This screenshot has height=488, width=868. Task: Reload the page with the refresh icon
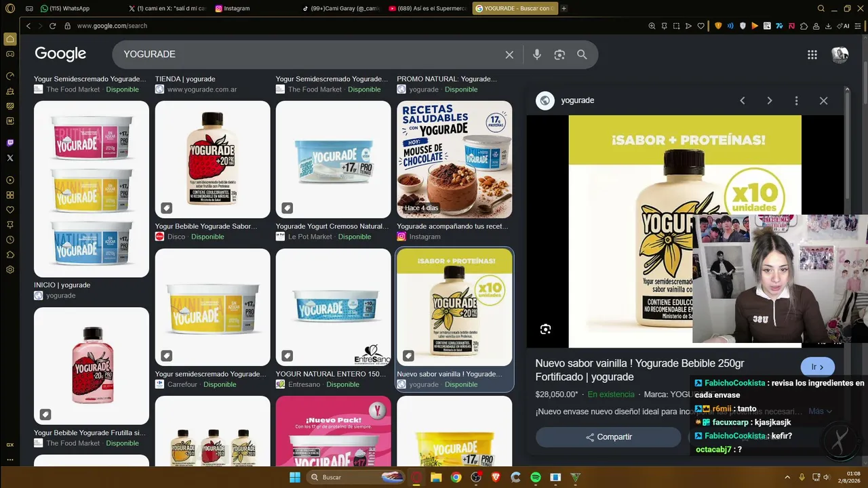pos(52,26)
